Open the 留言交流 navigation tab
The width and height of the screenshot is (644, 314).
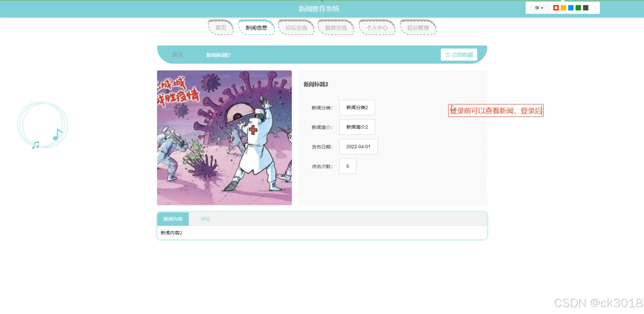[336, 28]
